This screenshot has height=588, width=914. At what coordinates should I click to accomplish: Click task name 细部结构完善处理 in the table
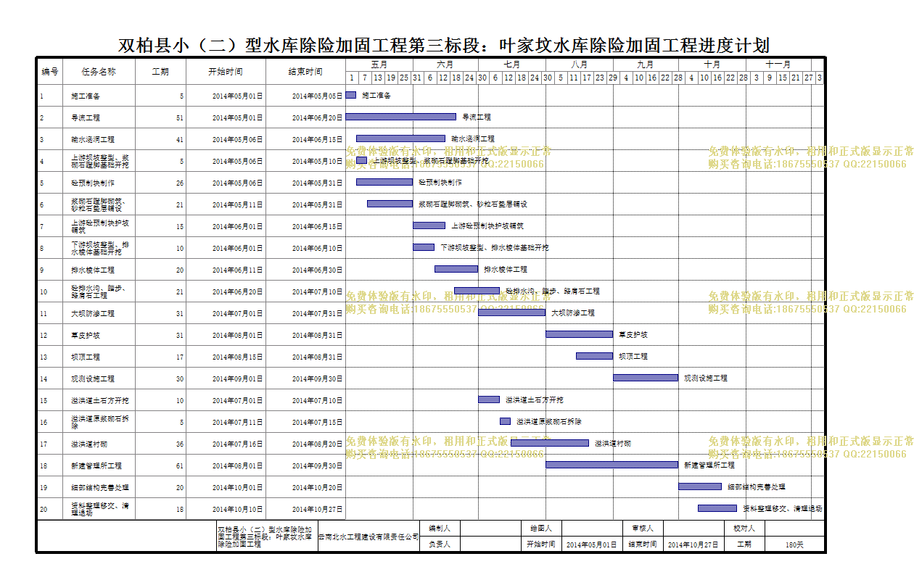pos(99,487)
